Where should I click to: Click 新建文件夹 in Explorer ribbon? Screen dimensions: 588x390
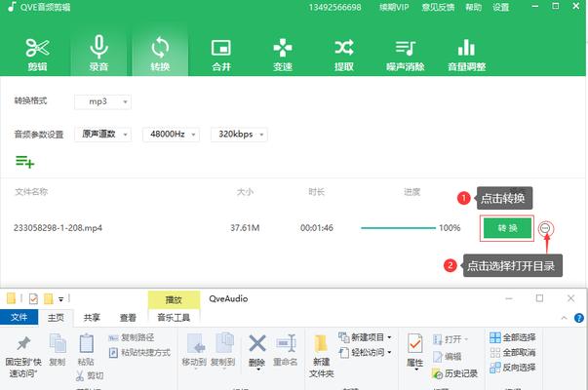[322, 356]
